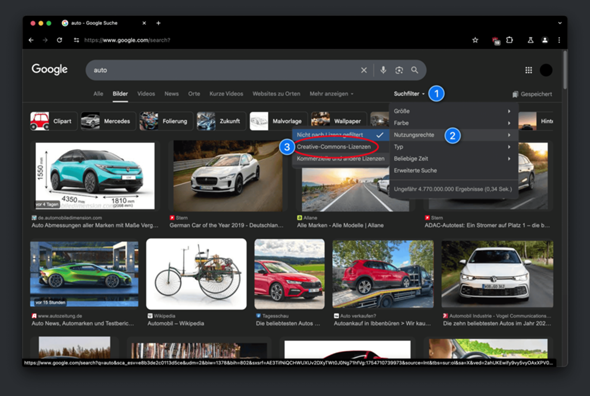Open Google Lens camera search icon

coord(399,70)
